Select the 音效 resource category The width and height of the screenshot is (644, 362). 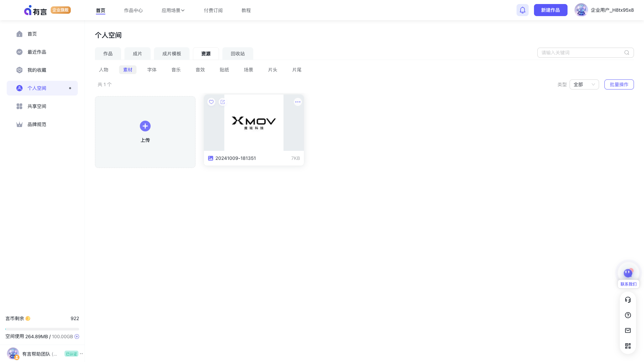coord(200,70)
